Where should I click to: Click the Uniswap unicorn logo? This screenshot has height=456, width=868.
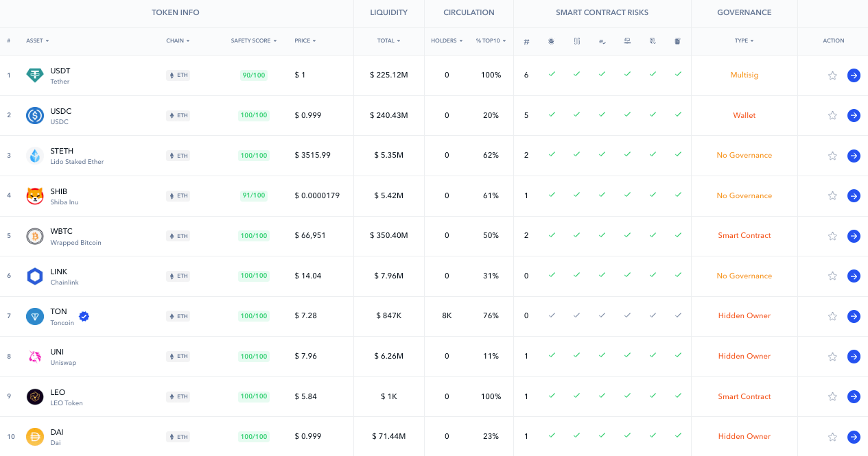(x=35, y=357)
